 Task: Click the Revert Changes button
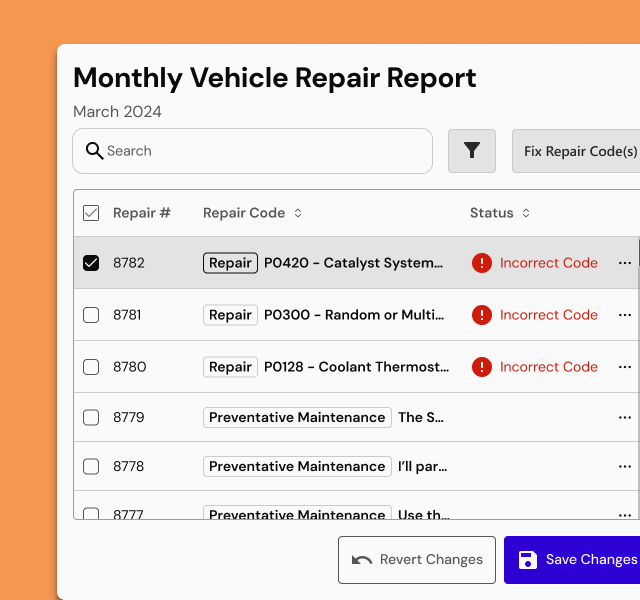pos(417,560)
